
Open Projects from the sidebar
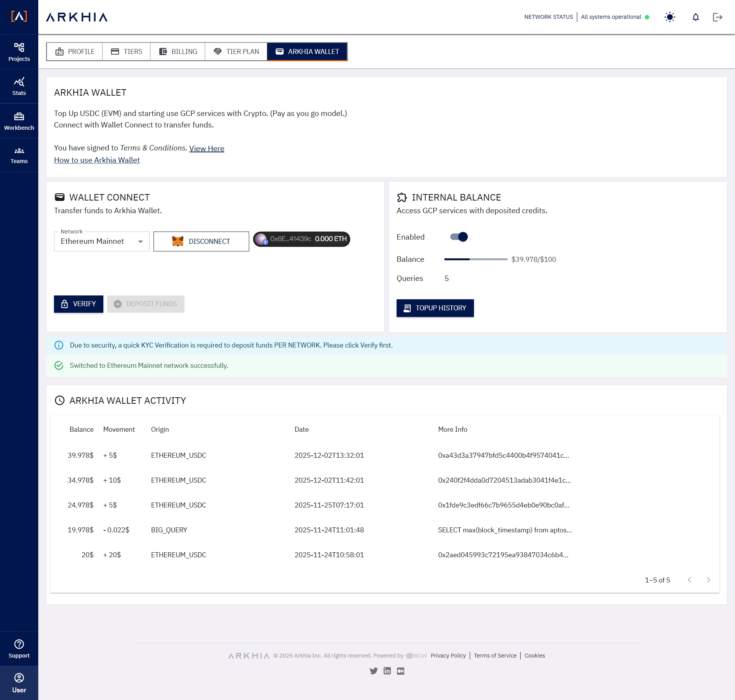(x=19, y=52)
